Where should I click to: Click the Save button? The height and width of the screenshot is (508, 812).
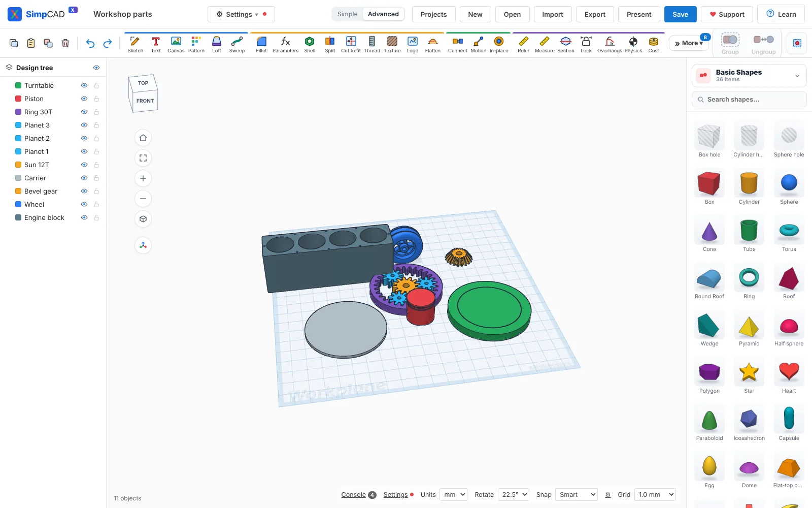(x=681, y=14)
